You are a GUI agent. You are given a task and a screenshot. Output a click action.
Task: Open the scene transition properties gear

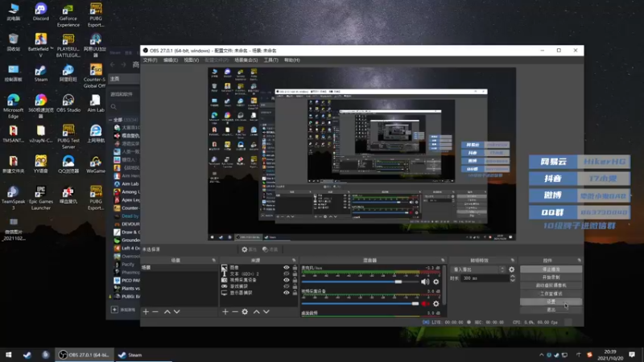(512, 269)
